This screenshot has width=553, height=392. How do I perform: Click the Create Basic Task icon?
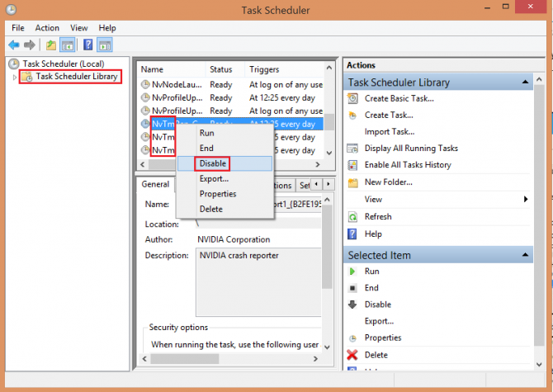352,98
